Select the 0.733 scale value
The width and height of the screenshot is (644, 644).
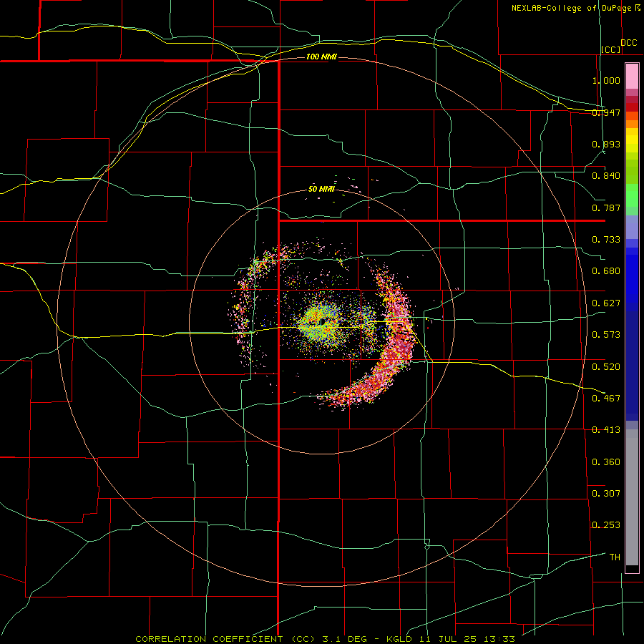click(606, 240)
